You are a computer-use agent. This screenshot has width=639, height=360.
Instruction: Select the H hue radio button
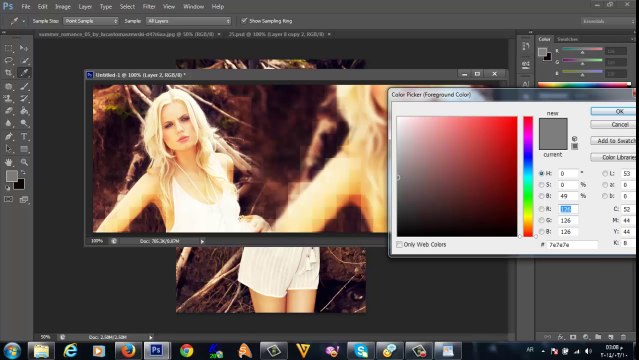pos(542,173)
